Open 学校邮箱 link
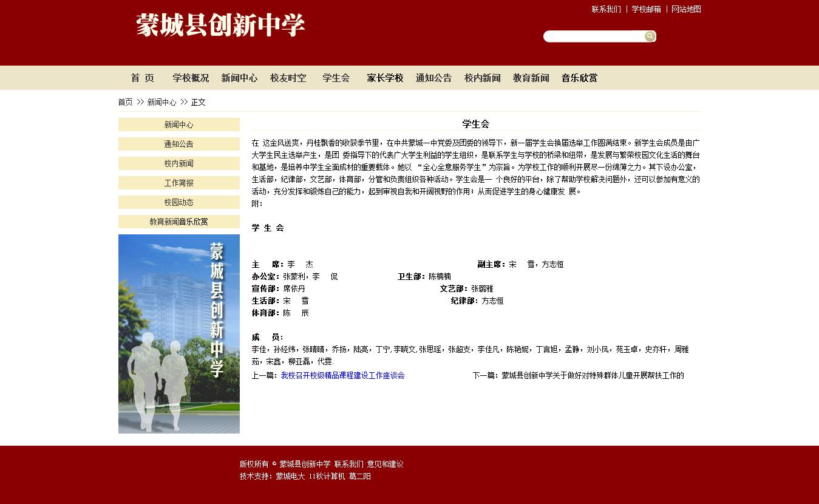Screen dimensions: 819x504 click(x=646, y=9)
